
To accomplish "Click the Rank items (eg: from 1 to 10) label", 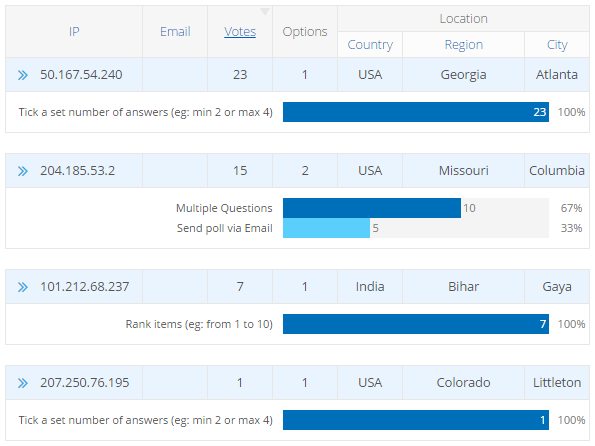I will (199, 324).
